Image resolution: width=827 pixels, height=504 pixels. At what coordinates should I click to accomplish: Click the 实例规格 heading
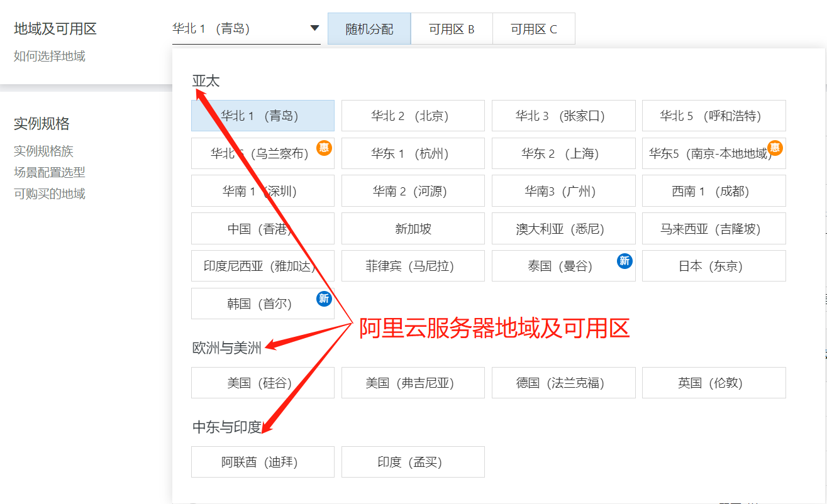click(42, 124)
